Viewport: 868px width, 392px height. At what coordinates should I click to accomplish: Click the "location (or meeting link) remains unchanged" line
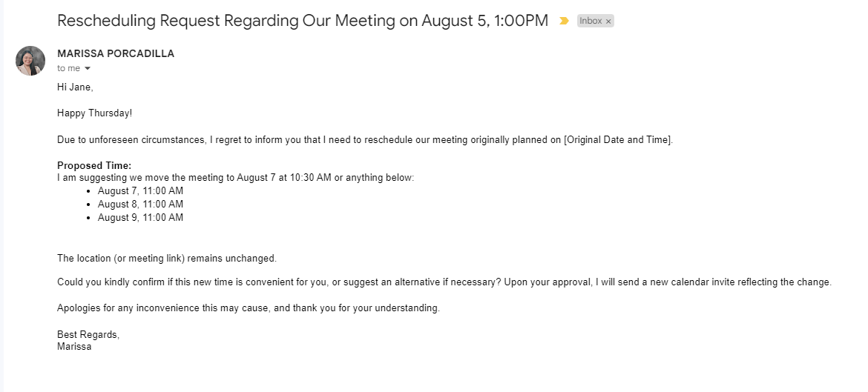(167, 259)
